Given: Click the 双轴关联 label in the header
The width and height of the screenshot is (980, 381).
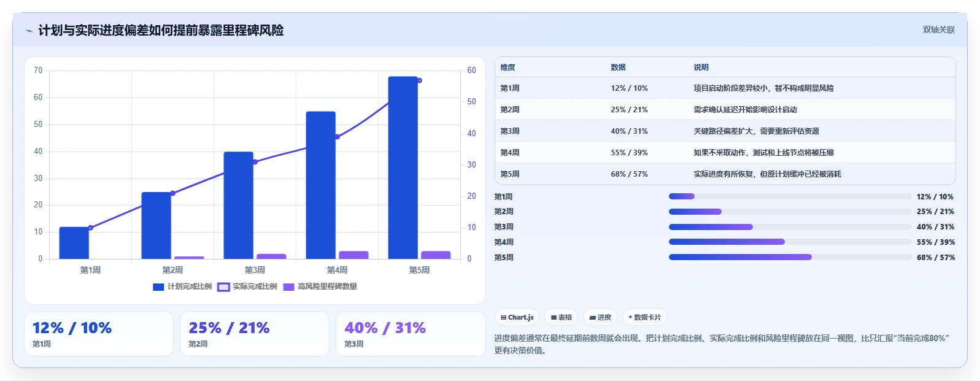Looking at the screenshot, I should (x=938, y=29).
